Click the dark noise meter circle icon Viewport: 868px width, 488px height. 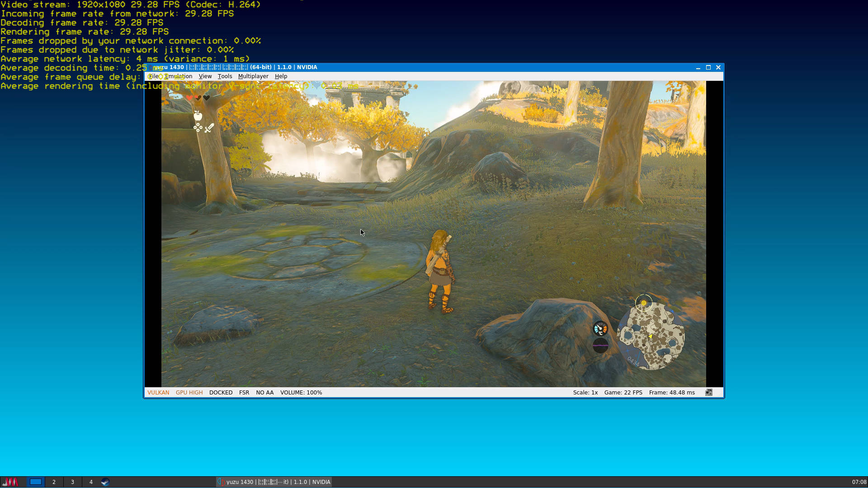[600, 346]
